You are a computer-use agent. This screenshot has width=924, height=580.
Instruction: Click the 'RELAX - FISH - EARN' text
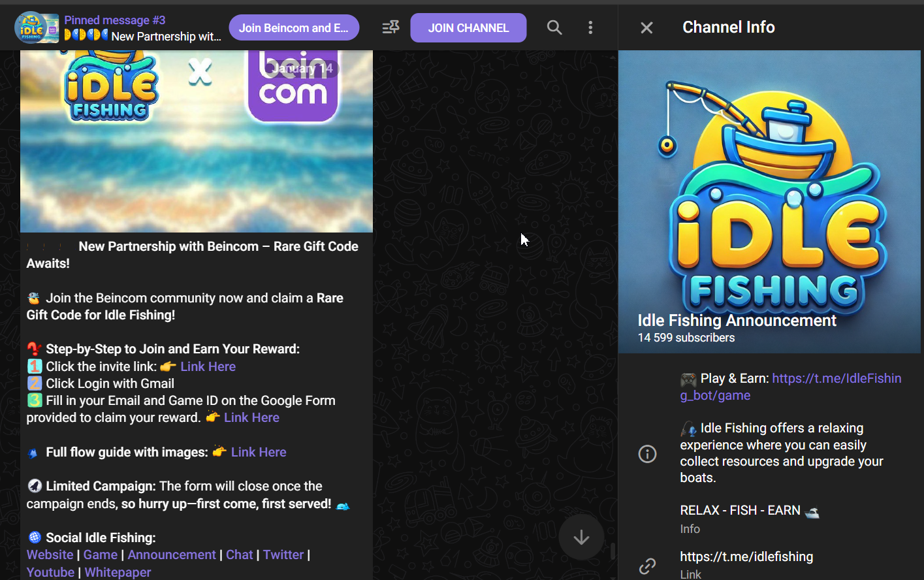pos(740,510)
